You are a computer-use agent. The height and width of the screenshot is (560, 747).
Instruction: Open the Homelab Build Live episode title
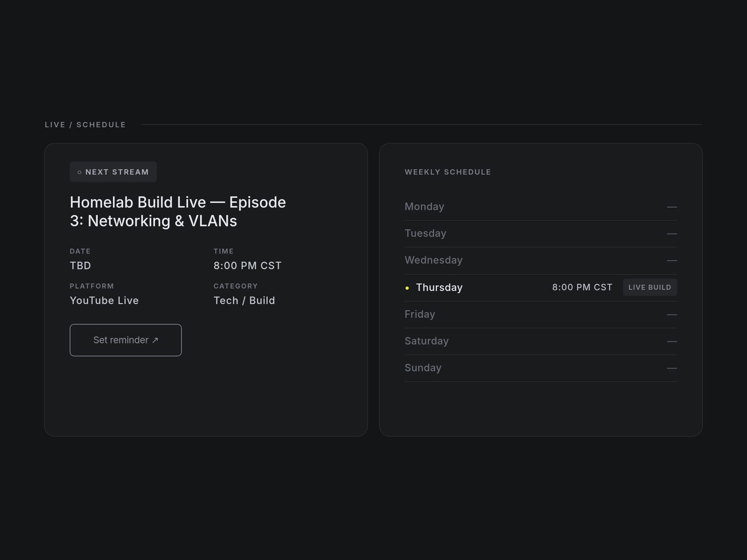click(x=178, y=211)
